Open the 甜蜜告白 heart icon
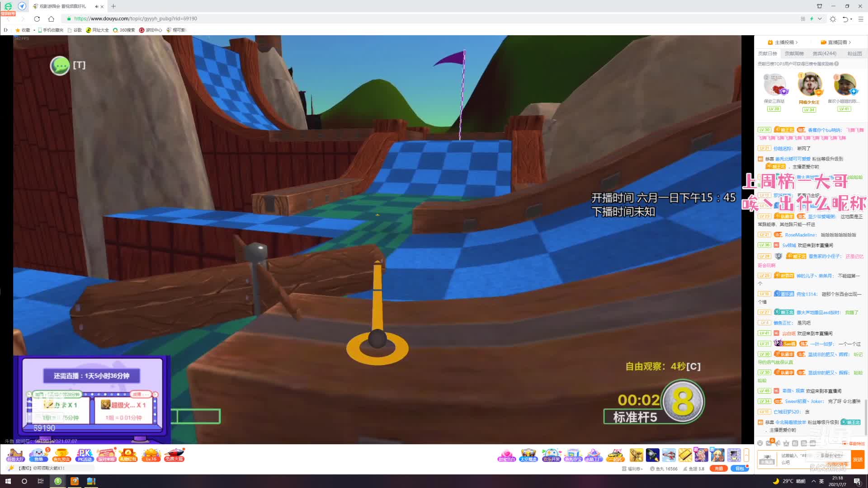Image resolution: width=868 pixels, height=488 pixels. [506, 455]
